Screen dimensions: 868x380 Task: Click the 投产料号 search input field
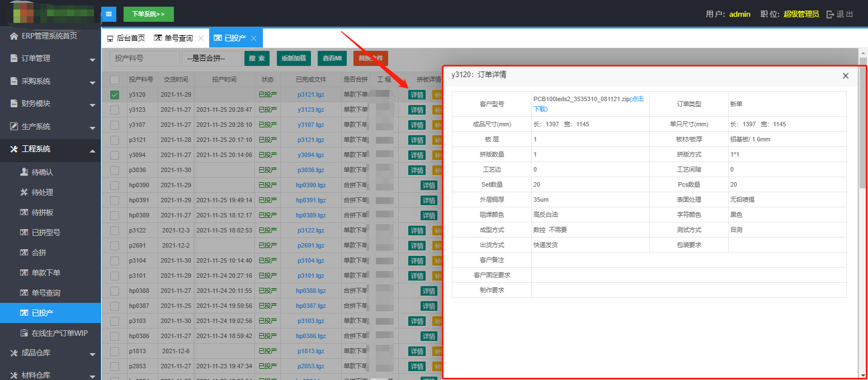145,58
